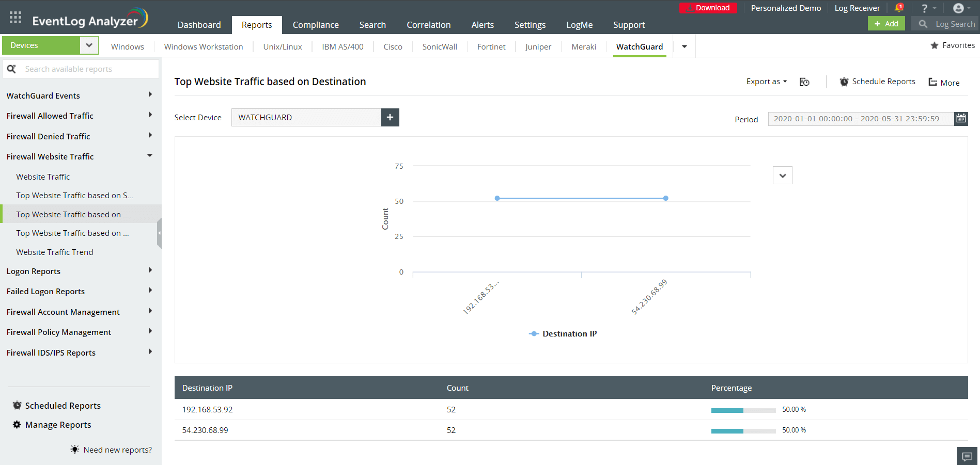Click the Favorites star icon
This screenshot has width=980, height=465.
(x=935, y=45)
